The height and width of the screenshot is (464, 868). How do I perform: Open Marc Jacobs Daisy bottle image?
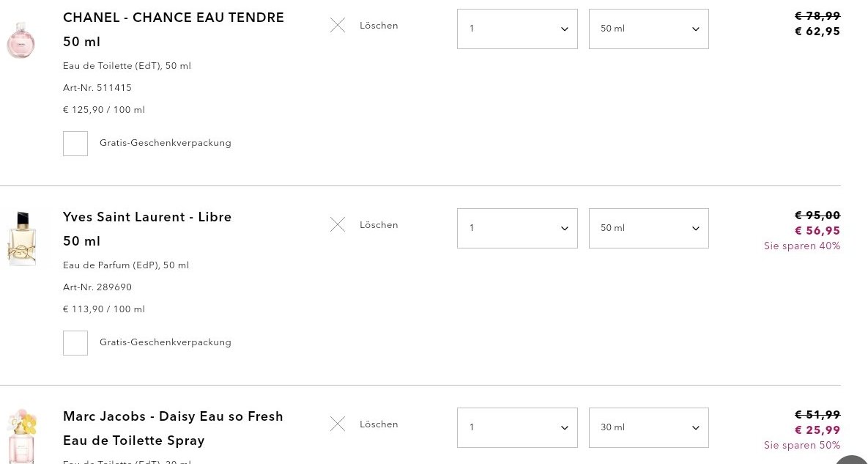(22, 436)
